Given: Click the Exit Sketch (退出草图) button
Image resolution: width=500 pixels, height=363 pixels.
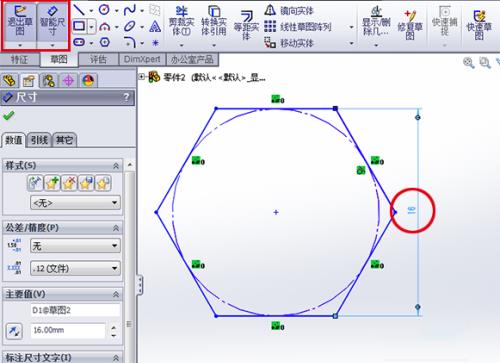Looking at the screenshot, I should (20, 22).
